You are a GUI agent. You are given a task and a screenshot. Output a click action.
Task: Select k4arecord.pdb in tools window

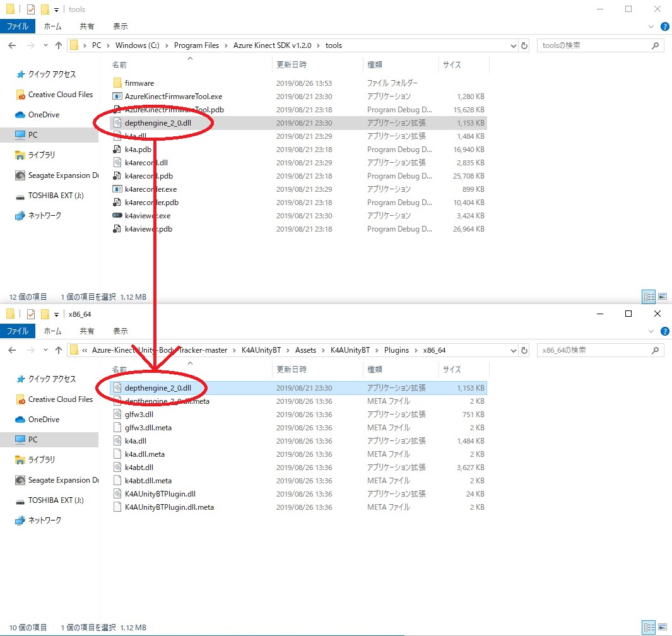[149, 176]
